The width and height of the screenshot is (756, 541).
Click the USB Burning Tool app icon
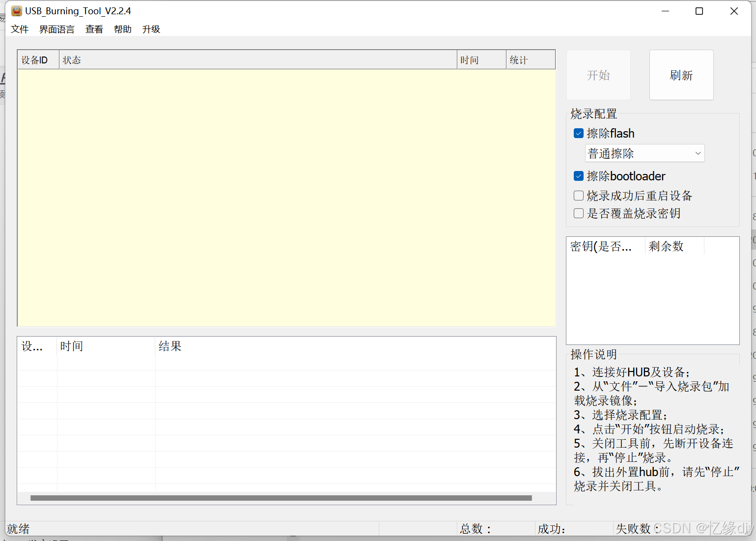tap(17, 11)
